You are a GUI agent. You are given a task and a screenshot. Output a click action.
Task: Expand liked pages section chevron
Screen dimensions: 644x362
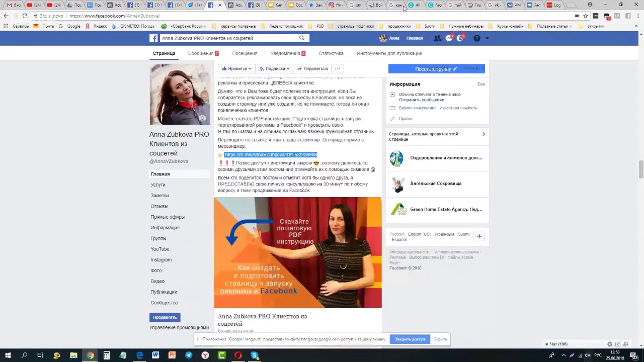tap(484, 134)
